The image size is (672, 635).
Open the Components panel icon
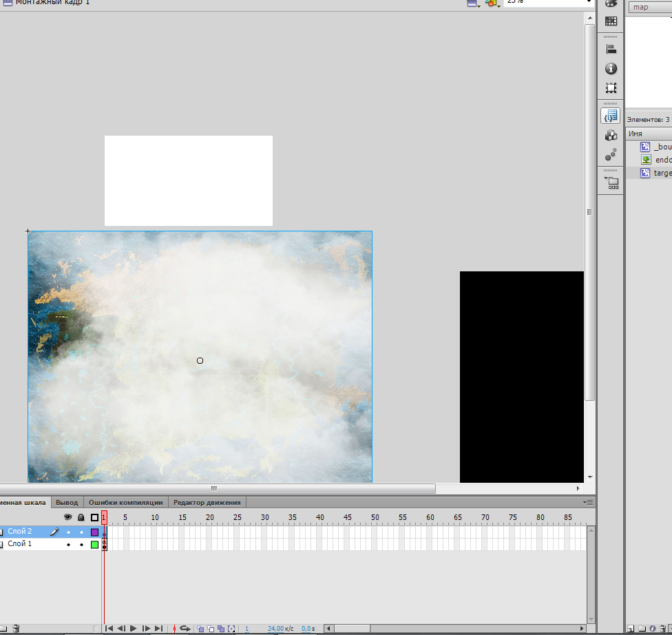pyautogui.click(x=611, y=136)
